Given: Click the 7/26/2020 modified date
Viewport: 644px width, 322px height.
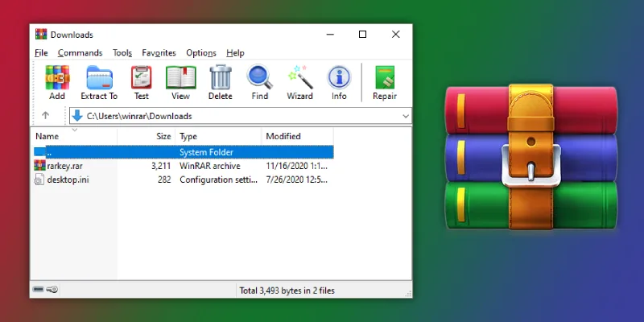Looking at the screenshot, I should (296, 180).
